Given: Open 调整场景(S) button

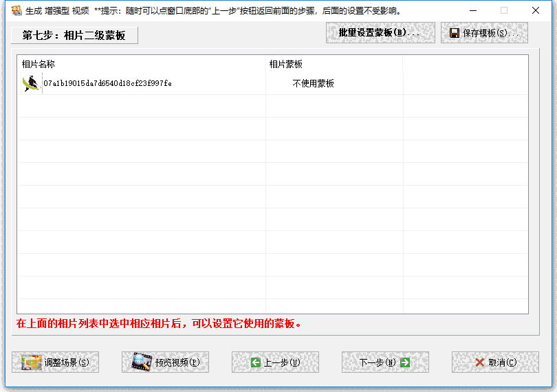Looking at the screenshot, I should (55, 362).
